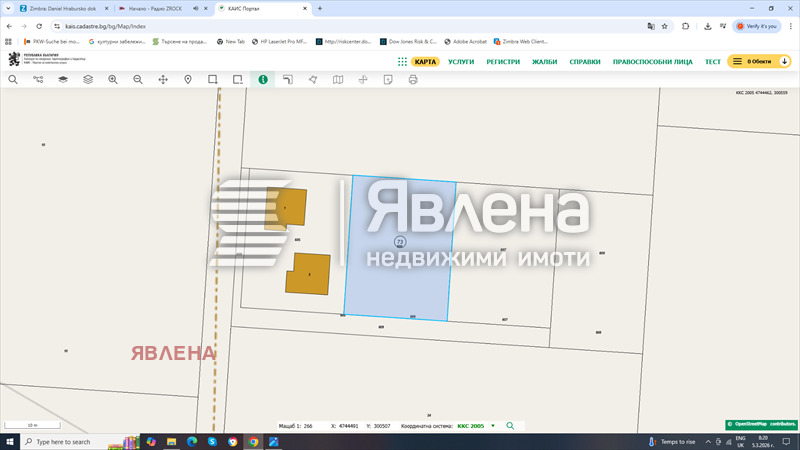Toggle the rectangle selection tool
Viewport: 800px width, 450px height.
(213, 79)
